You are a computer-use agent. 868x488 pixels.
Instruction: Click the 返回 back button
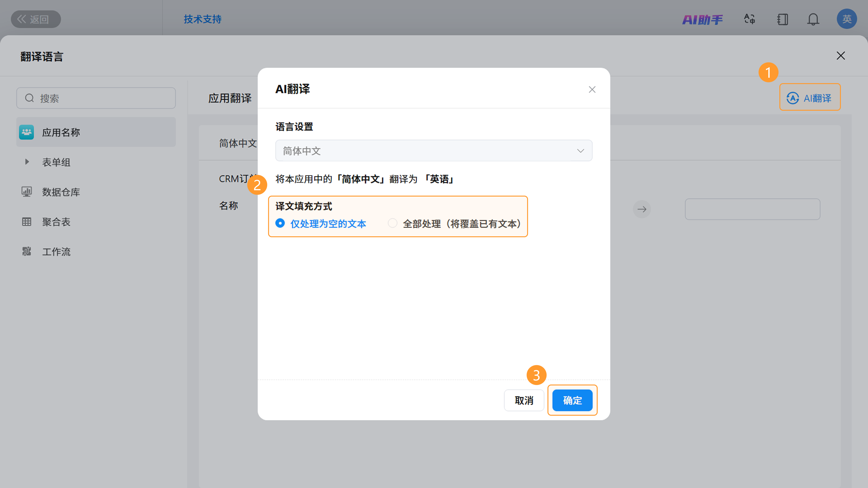click(36, 19)
